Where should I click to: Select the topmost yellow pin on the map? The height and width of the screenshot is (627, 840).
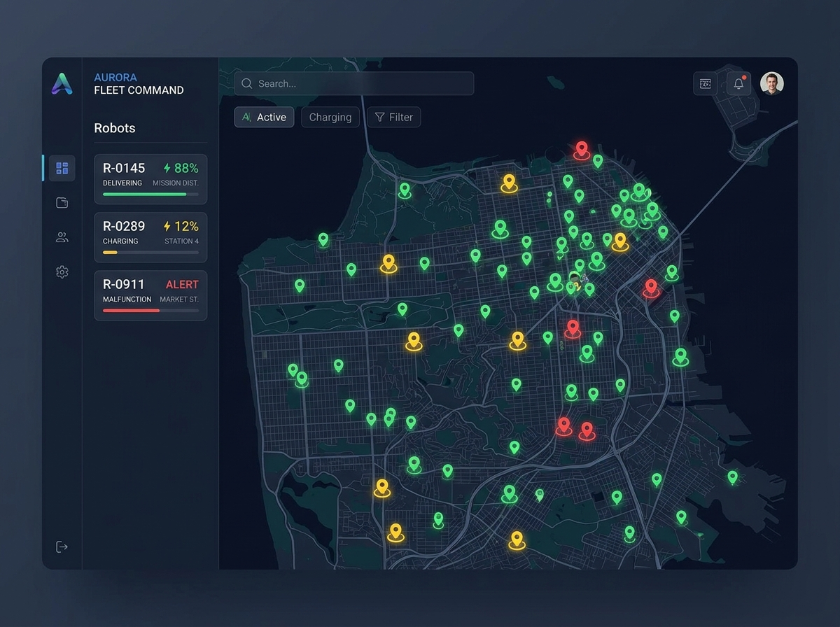[509, 183]
